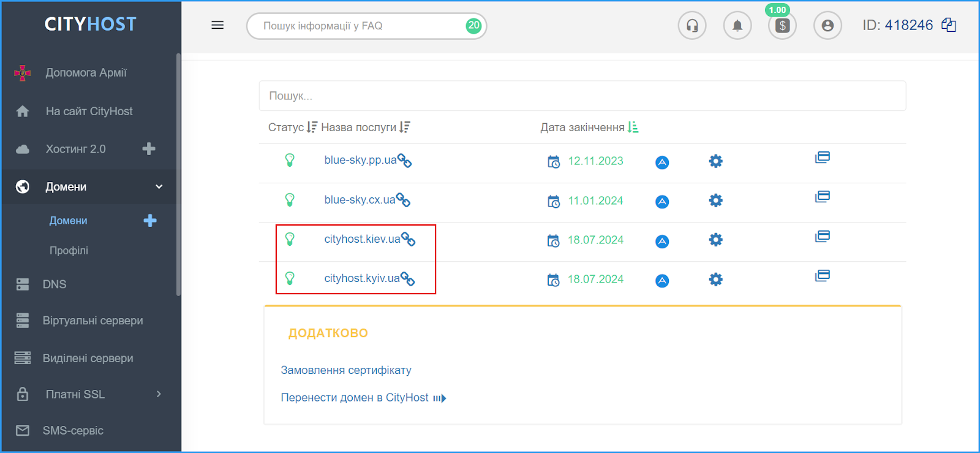Image resolution: width=980 pixels, height=453 pixels.
Task: Select Домени submenu item
Action: tap(69, 221)
